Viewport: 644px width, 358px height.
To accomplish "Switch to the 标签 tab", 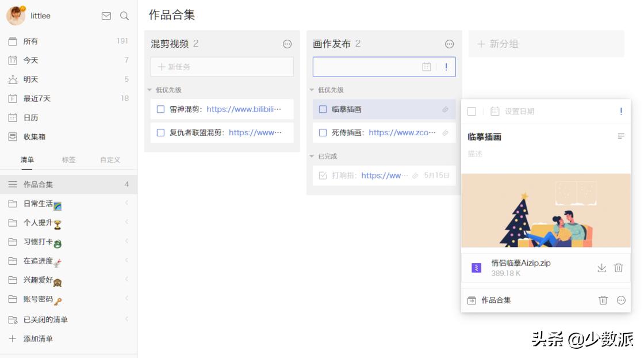I will point(68,160).
